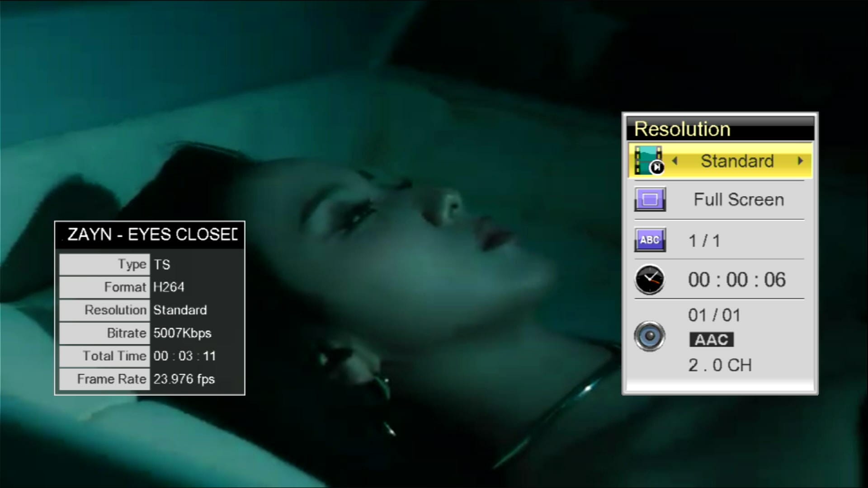The image size is (868, 488).
Task: Click the Resolution menu title
Action: pos(682,129)
